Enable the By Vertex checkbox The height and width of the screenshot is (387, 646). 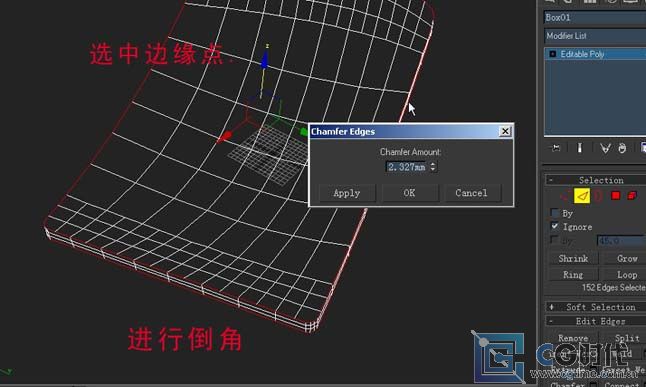(x=555, y=213)
